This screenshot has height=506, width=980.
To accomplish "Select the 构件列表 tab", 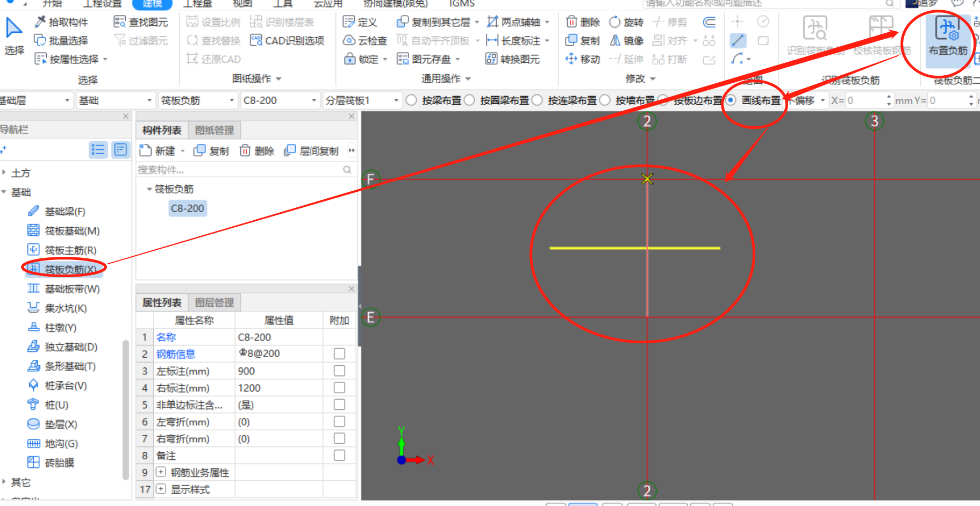I will coord(162,130).
